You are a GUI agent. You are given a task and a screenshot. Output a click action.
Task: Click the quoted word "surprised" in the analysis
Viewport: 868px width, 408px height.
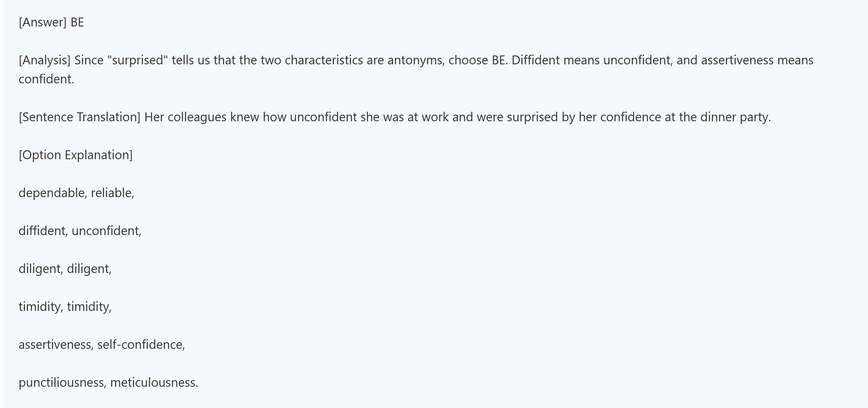click(x=138, y=60)
